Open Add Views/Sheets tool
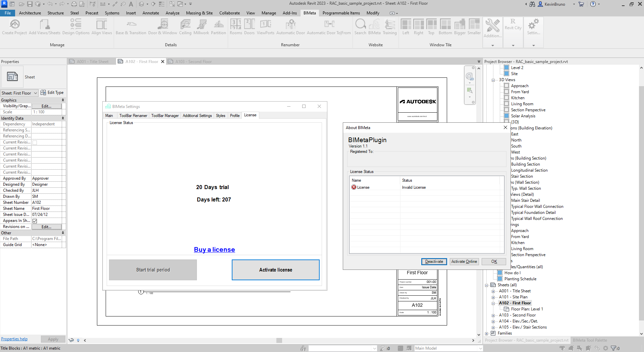Image resolution: width=644 pixels, height=352 pixels. (x=45, y=27)
